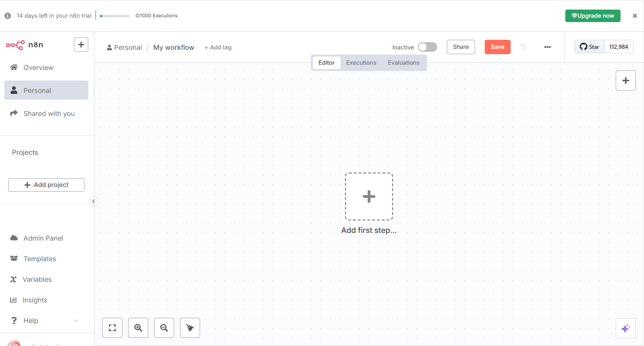Viewport: 644px width, 346px height.
Task: Zoom out on the canvas
Action: point(164,328)
